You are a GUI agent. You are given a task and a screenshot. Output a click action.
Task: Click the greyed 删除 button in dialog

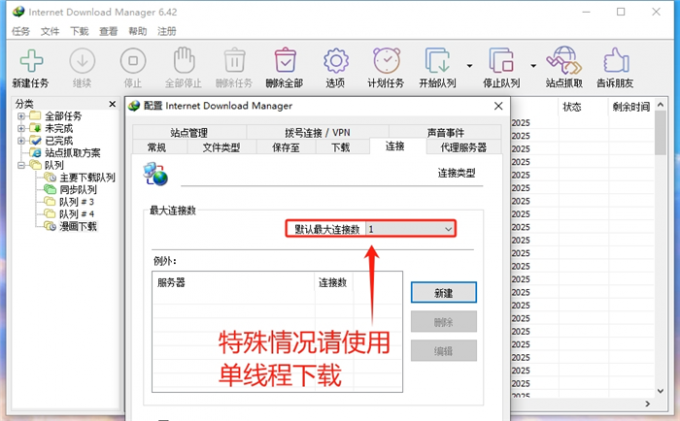click(444, 322)
